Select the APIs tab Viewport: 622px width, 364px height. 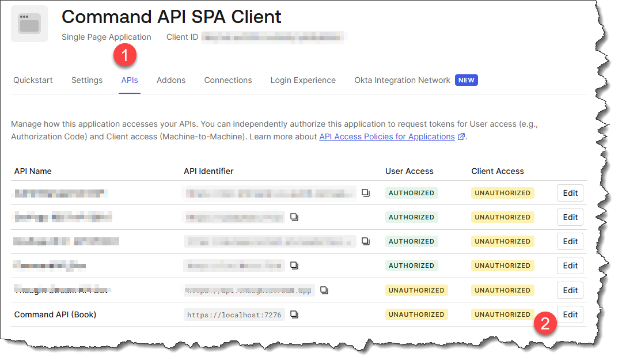(x=130, y=80)
